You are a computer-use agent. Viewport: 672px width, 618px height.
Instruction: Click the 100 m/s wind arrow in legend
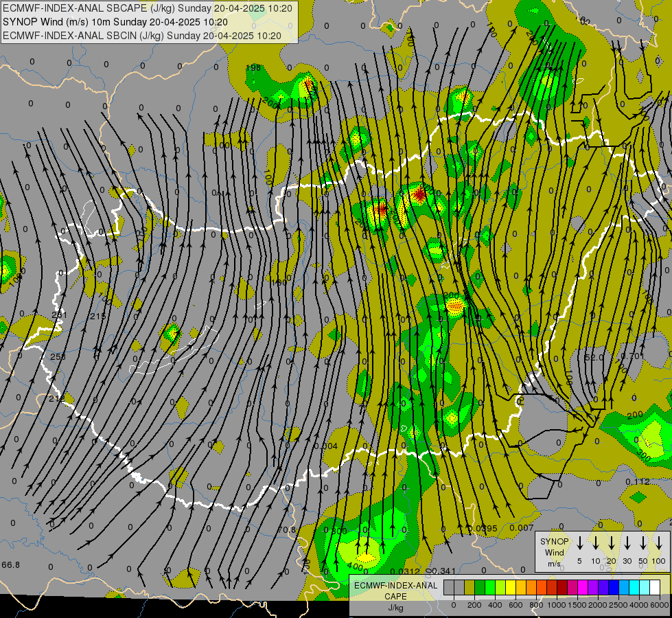click(659, 543)
